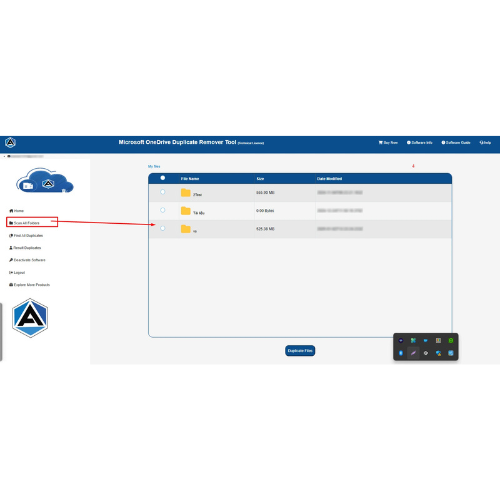
Task: Open Find All Duplicates in sidebar
Action: 26,236
